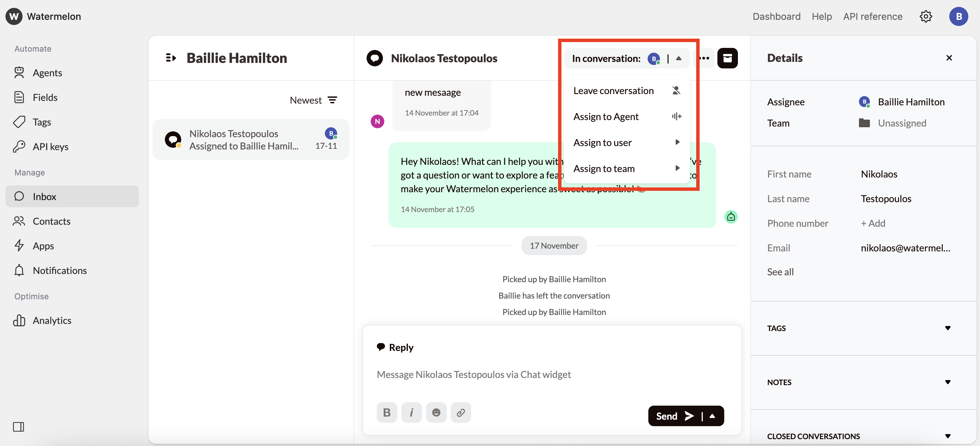Image resolution: width=980 pixels, height=446 pixels.
Task: Toggle bold formatting in reply box
Action: point(386,412)
